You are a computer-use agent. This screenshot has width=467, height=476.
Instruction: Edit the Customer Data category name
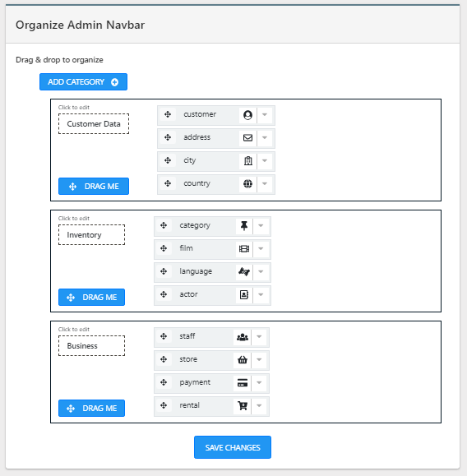(x=94, y=123)
